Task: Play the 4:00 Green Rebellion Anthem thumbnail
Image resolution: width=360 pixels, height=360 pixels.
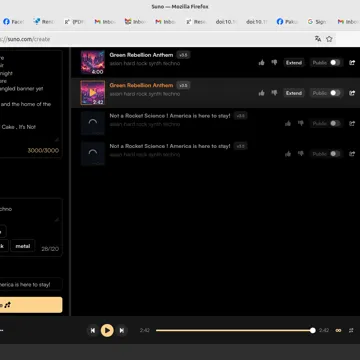Action: tap(93, 62)
